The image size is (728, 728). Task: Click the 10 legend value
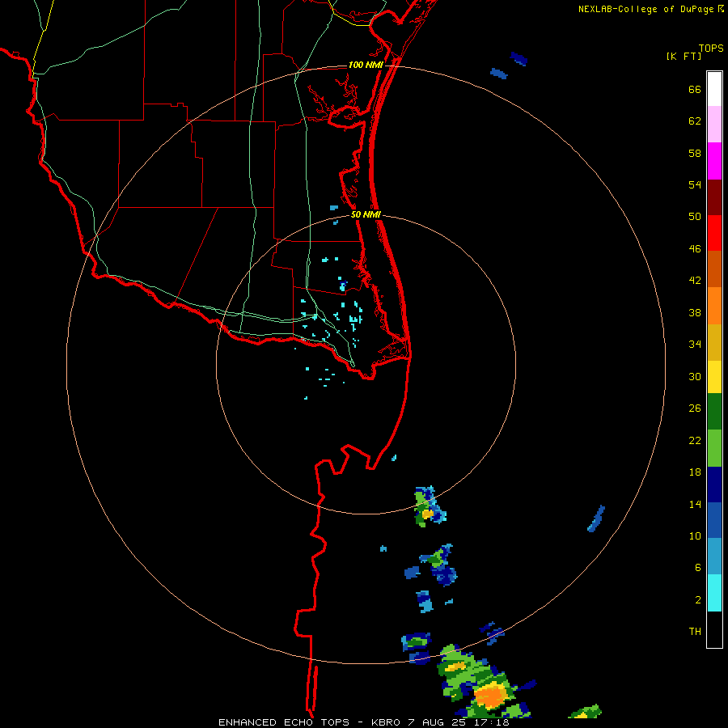(695, 535)
